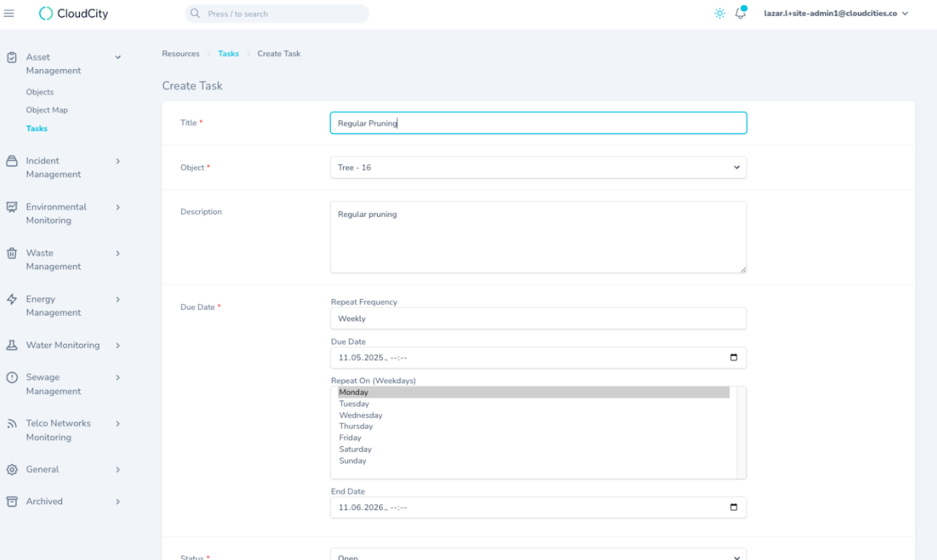Open the notifications bell
This screenshot has height=560, width=937.
[739, 13]
